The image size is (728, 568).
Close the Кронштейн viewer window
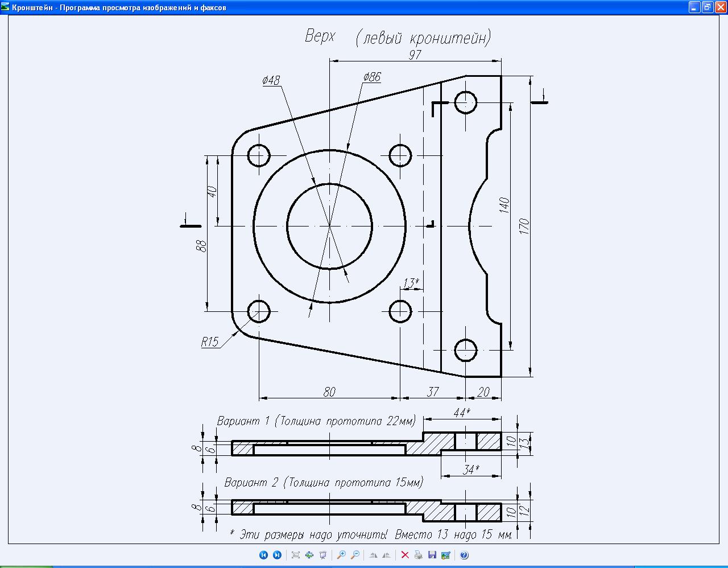click(x=721, y=7)
